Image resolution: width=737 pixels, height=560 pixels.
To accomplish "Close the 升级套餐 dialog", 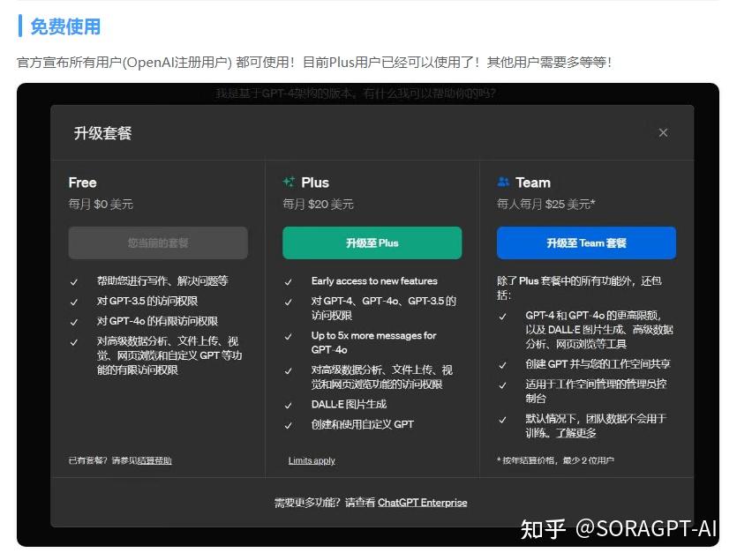I will pos(663,132).
